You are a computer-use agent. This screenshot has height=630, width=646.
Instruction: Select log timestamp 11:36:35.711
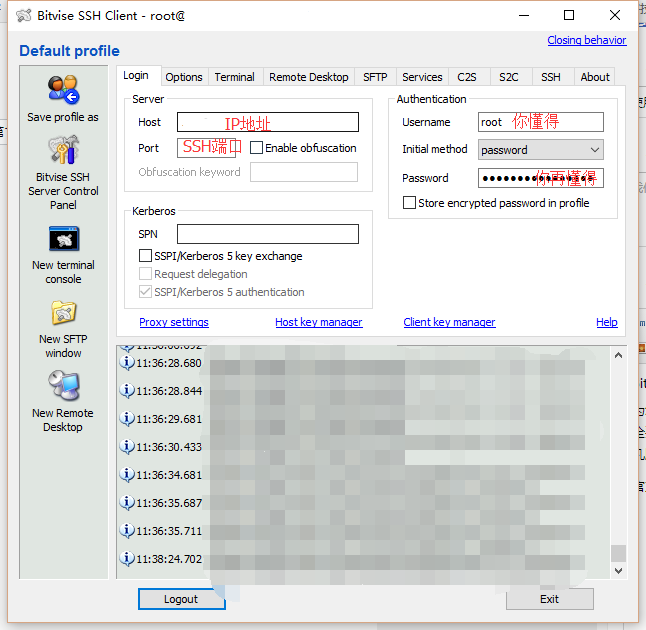(x=169, y=531)
